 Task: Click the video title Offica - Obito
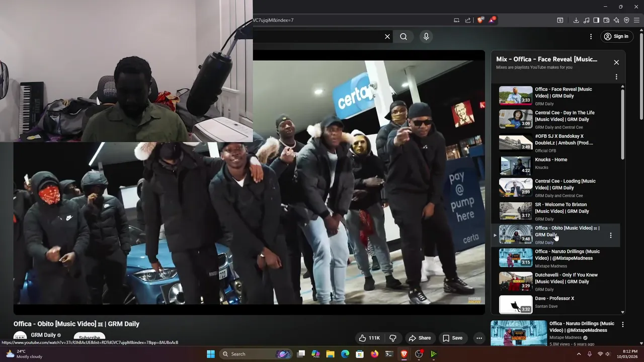coord(76,324)
